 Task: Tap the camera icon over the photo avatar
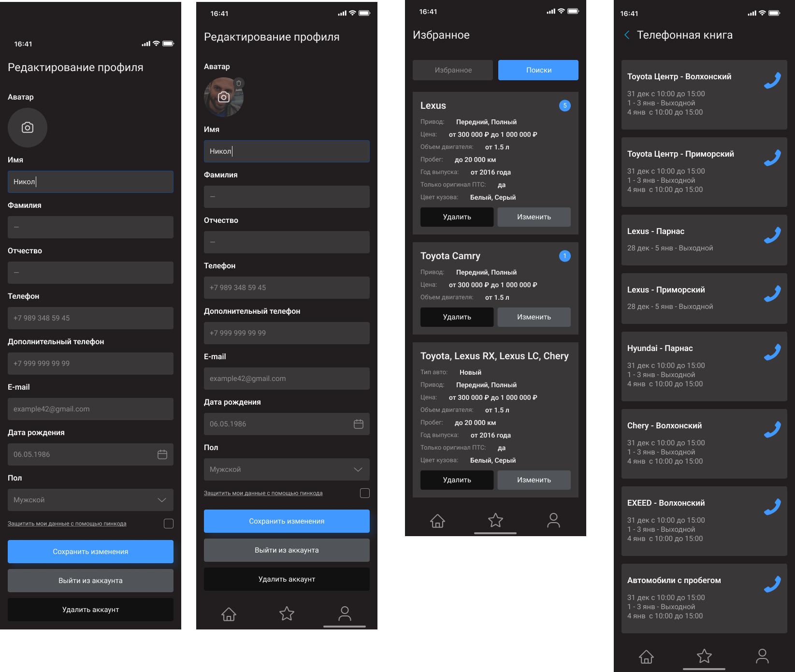pos(224,97)
